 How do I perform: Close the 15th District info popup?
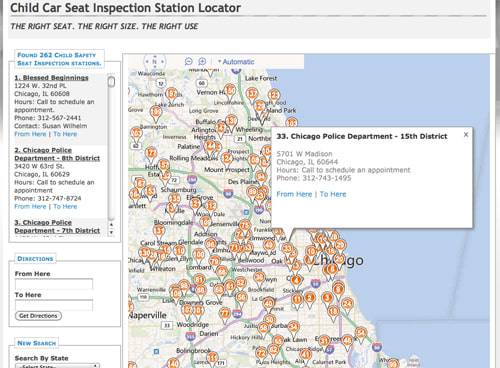(466, 134)
